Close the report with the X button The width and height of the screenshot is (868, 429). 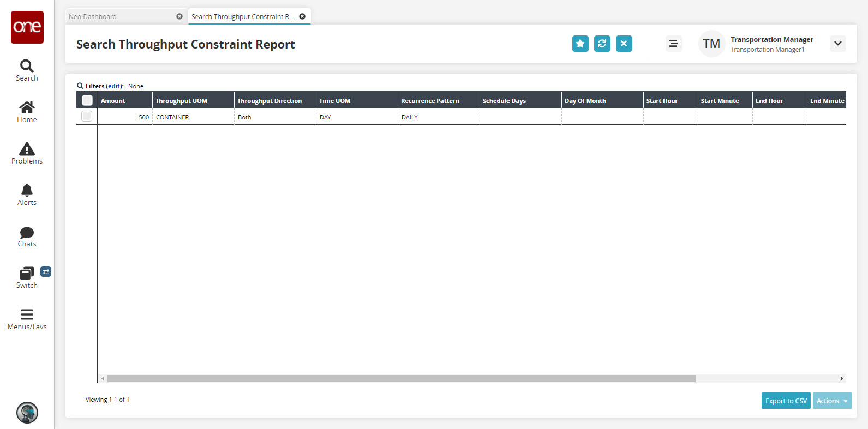[624, 44]
